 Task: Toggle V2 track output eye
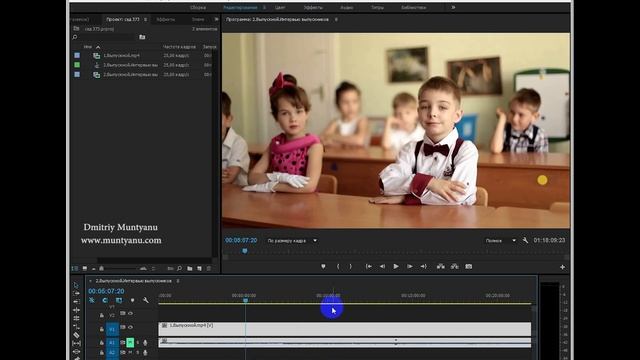131,313
